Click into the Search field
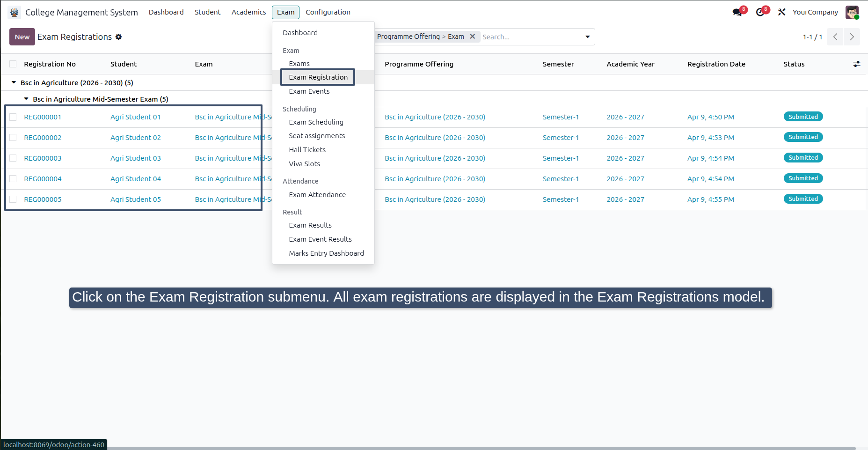 click(x=530, y=37)
